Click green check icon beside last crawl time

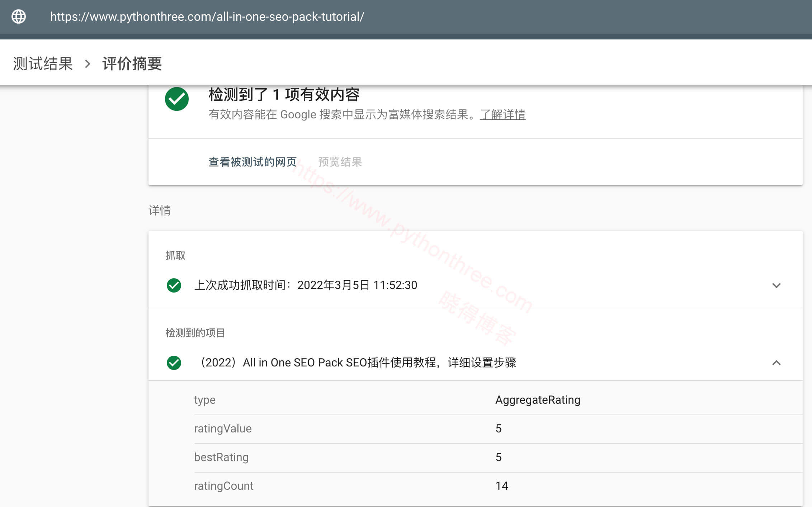tap(174, 285)
